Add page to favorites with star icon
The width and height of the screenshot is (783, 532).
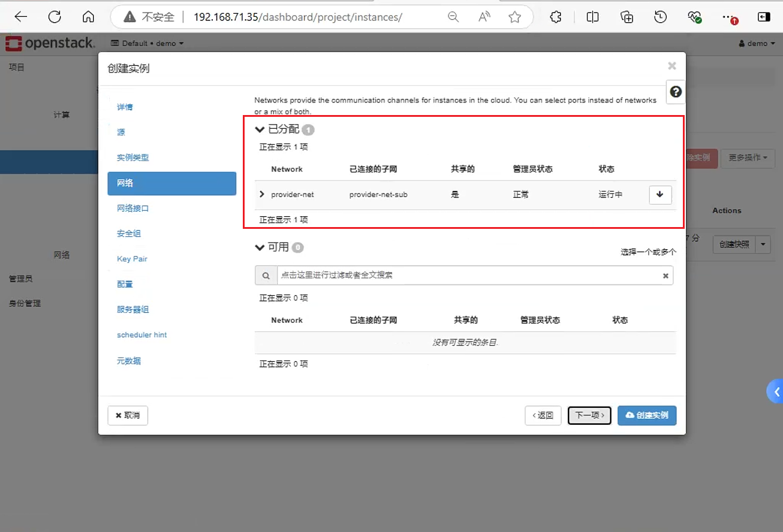click(514, 17)
